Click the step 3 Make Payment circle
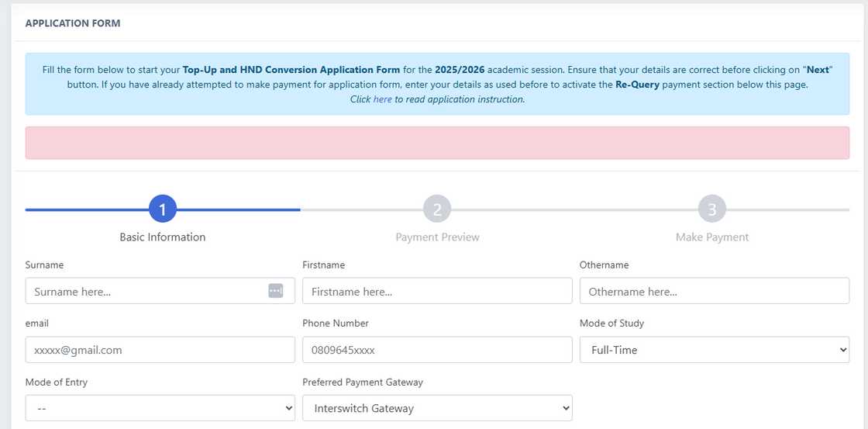This screenshot has height=429, width=868. click(x=711, y=209)
